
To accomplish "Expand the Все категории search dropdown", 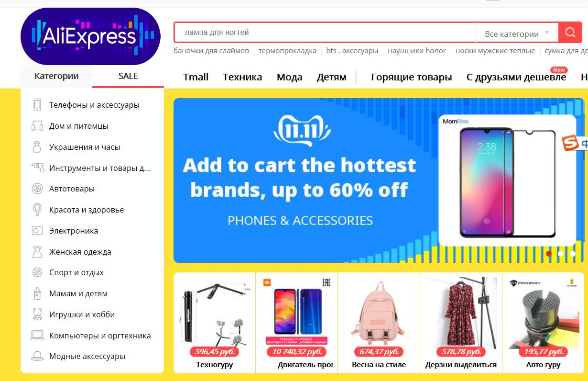I will coord(517,34).
